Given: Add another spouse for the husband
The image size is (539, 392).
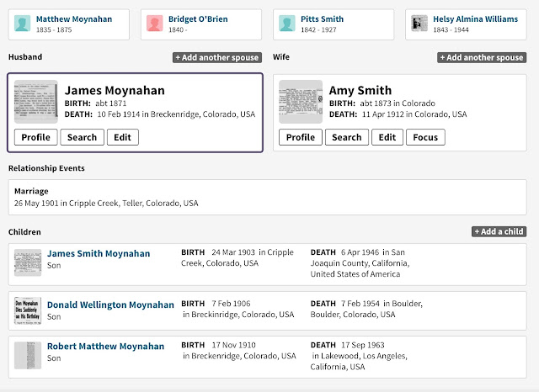Looking at the screenshot, I should pyautogui.click(x=218, y=57).
